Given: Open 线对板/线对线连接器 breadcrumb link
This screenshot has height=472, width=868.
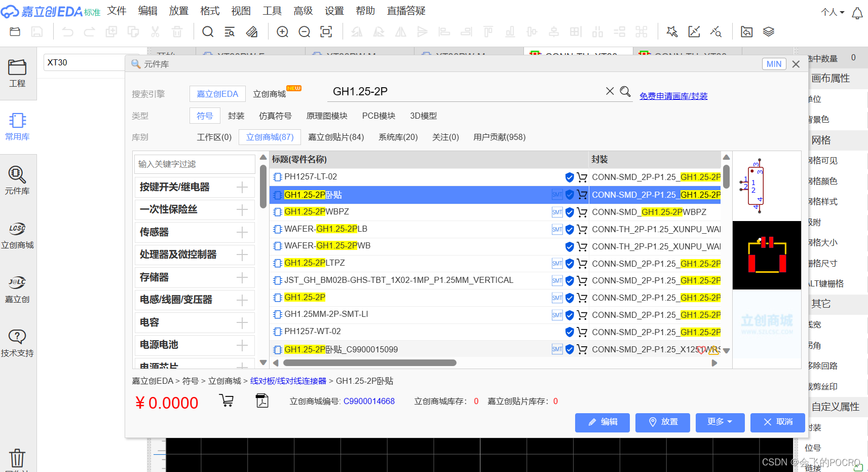Looking at the screenshot, I should pos(288,381).
